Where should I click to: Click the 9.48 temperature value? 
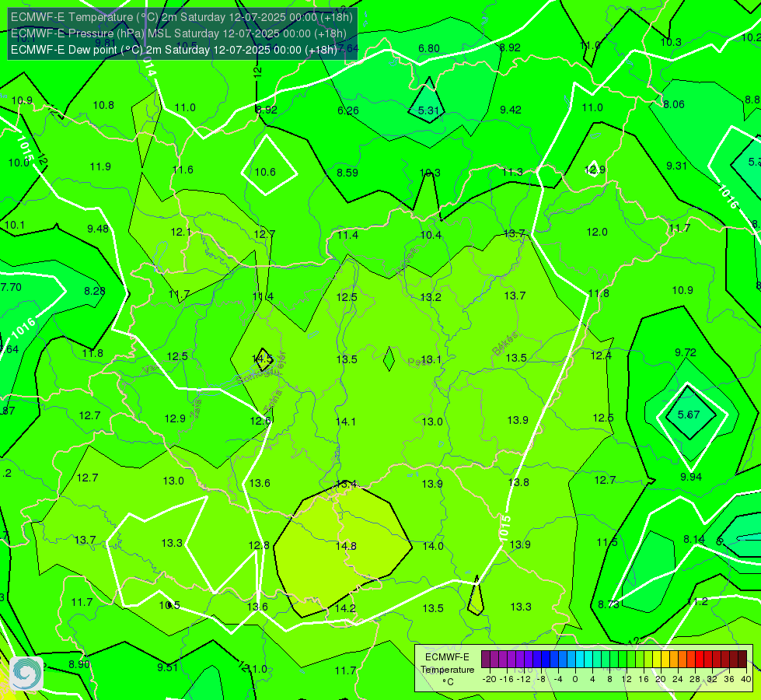tap(98, 229)
